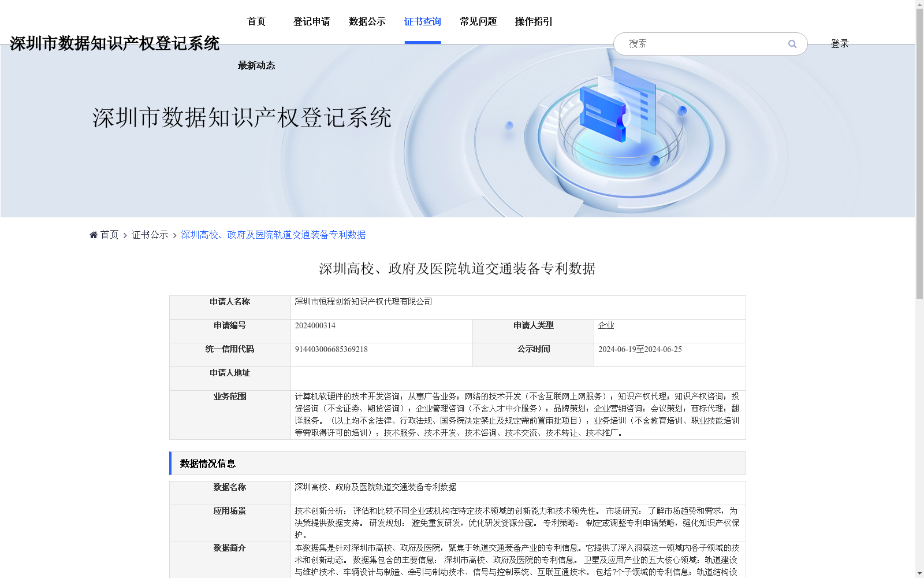Open the 首页 navigation menu
Viewport: 924px width, 578px height.
[x=256, y=21]
